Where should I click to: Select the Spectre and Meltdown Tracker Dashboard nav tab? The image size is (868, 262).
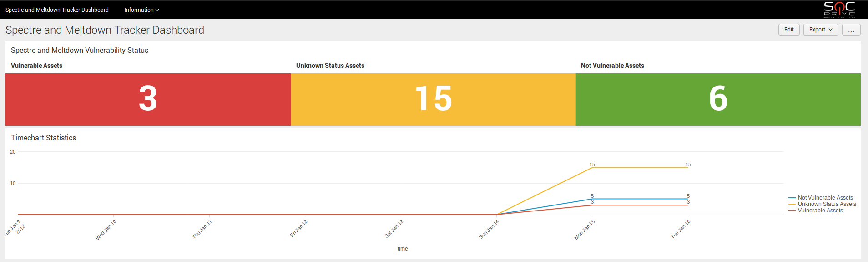(57, 10)
